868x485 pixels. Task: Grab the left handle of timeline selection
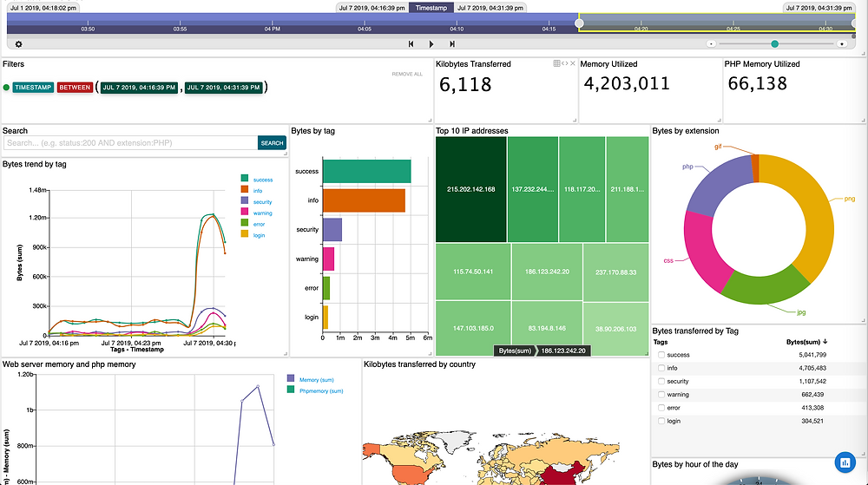579,23
